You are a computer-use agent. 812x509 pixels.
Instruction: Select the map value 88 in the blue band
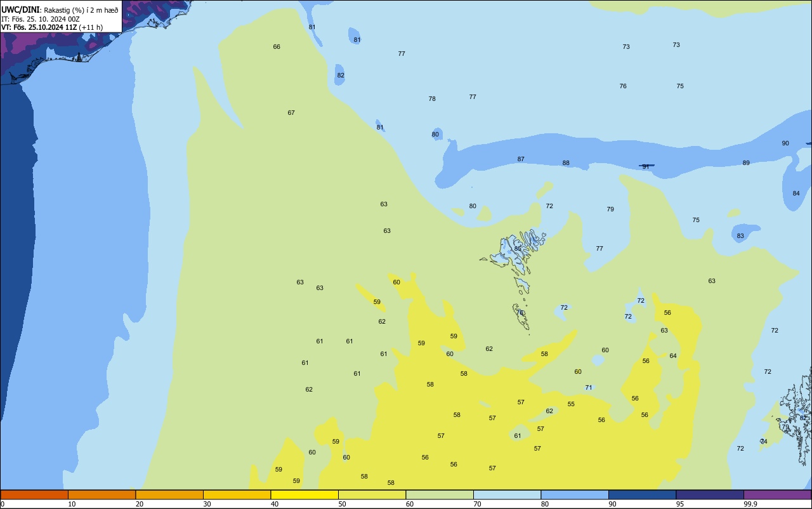click(566, 163)
